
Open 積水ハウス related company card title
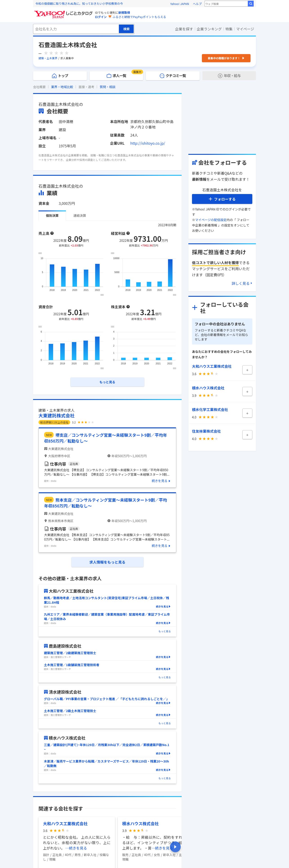coord(140,824)
